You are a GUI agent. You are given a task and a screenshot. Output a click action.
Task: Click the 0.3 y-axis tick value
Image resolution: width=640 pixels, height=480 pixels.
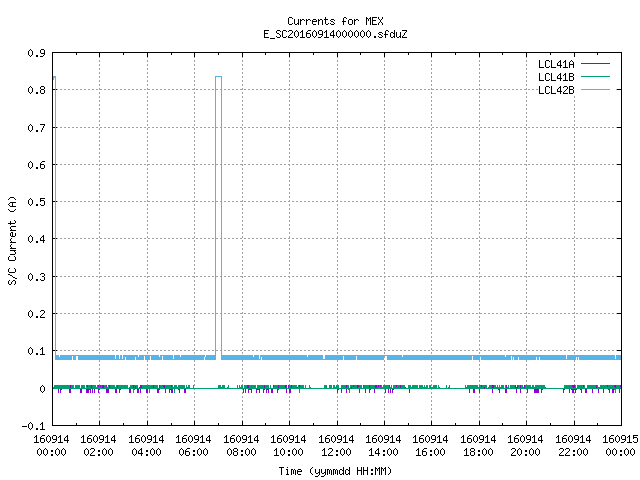36,277
